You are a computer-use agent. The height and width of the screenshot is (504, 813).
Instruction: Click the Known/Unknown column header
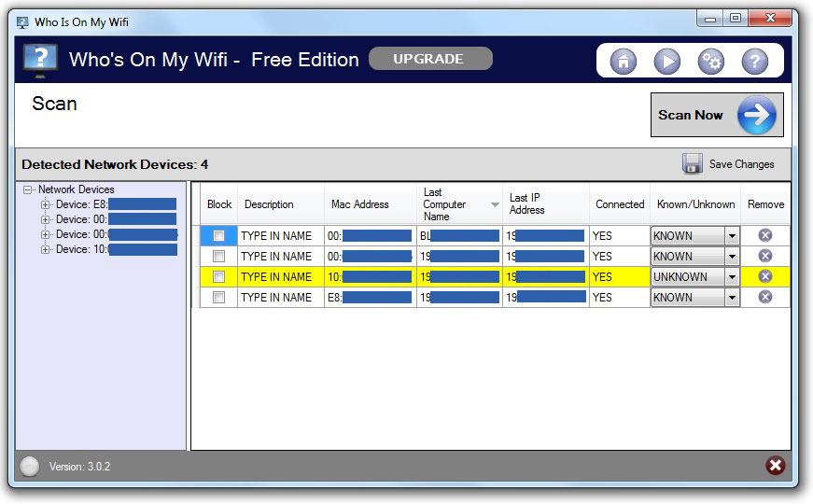[695, 204]
